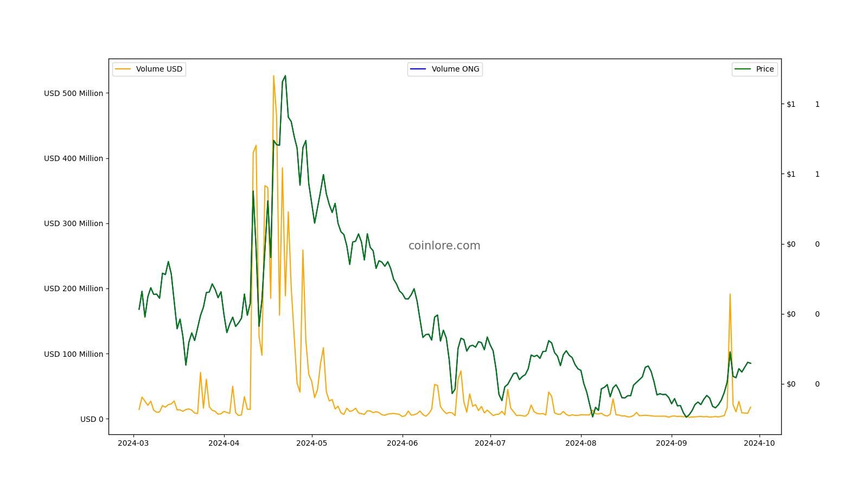Select the USD 0 axis label
The image size is (868, 488).
[92, 419]
